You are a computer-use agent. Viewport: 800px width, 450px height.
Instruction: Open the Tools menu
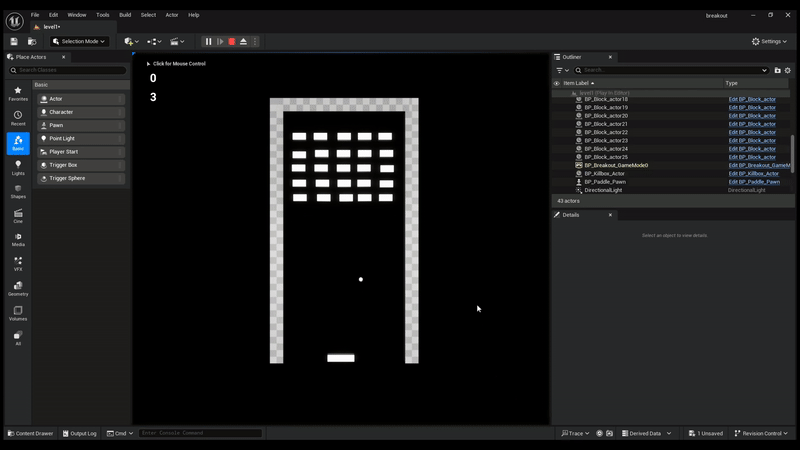[x=103, y=15]
